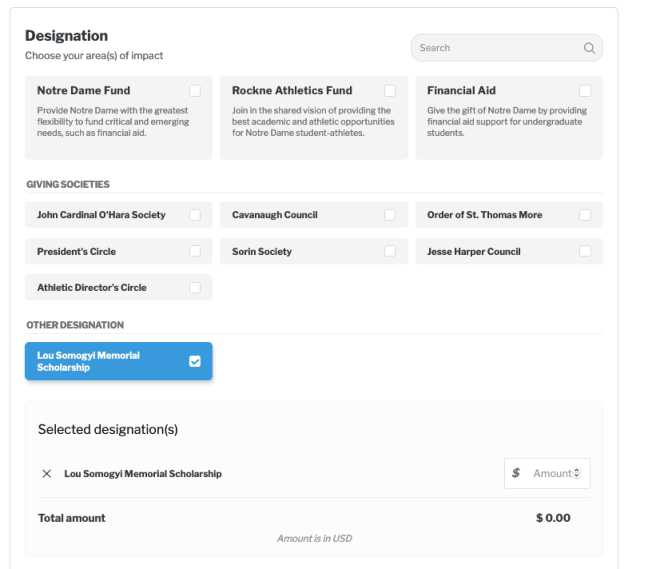Tick the Cavanaugh Council checkbox
This screenshot has width=660, height=569.
(390, 215)
